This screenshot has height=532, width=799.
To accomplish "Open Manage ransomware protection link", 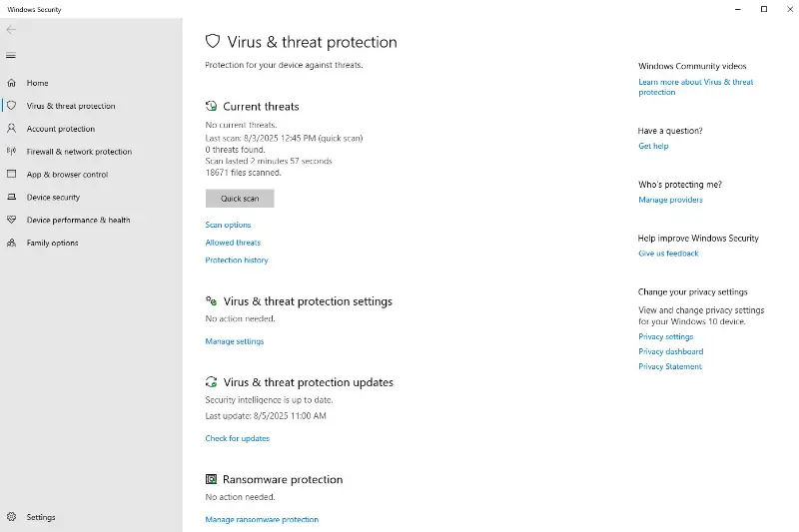I will [x=262, y=520].
